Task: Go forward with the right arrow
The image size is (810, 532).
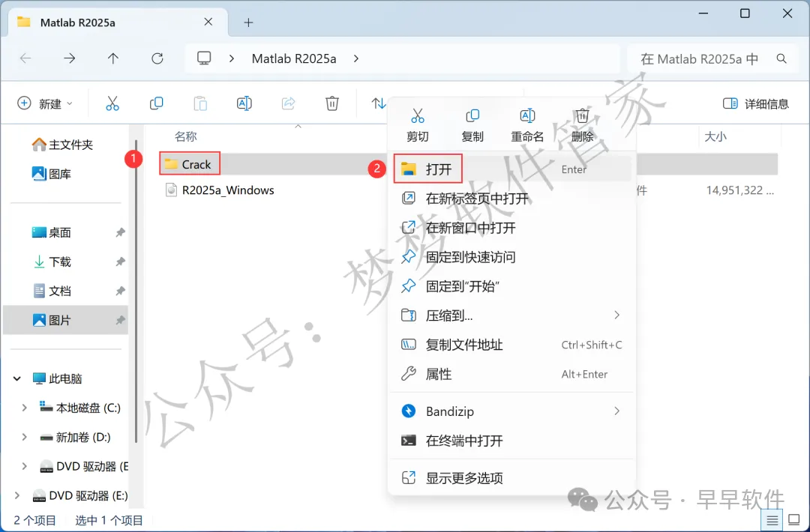Action: coord(69,58)
